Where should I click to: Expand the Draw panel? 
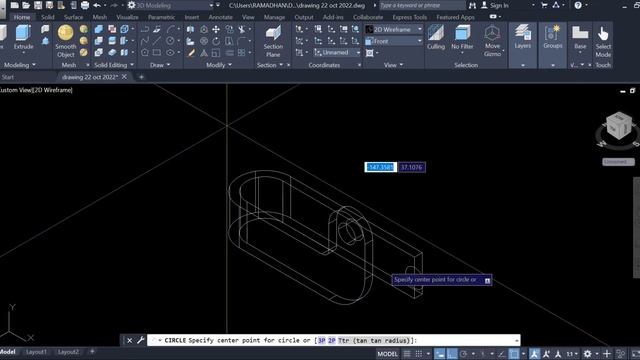click(x=160, y=65)
